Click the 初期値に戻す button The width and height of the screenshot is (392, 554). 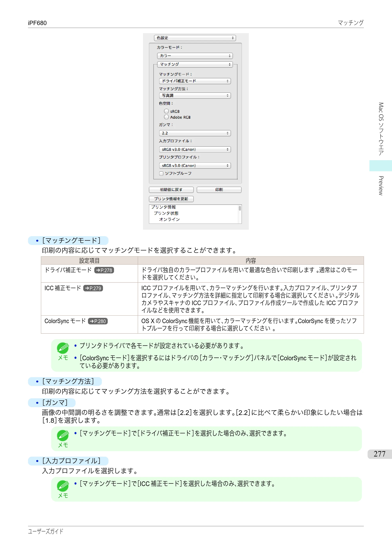171,190
